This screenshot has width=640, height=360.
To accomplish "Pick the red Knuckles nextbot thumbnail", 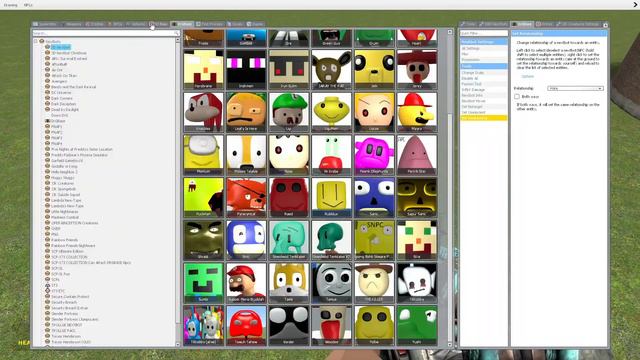I will point(203,112).
